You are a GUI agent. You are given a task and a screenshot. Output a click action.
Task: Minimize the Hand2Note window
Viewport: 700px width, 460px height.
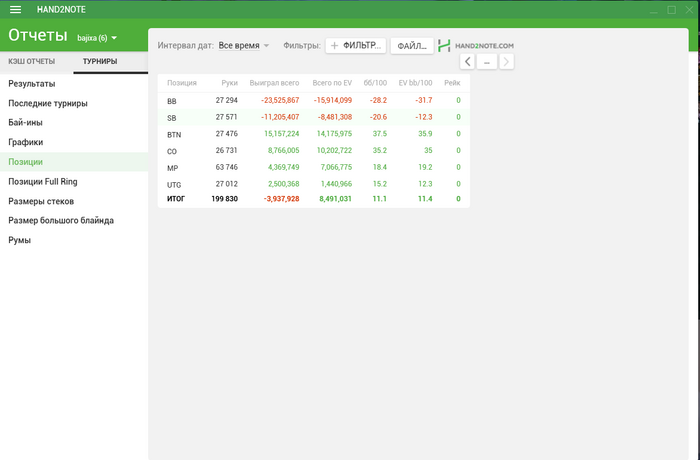click(653, 10)
